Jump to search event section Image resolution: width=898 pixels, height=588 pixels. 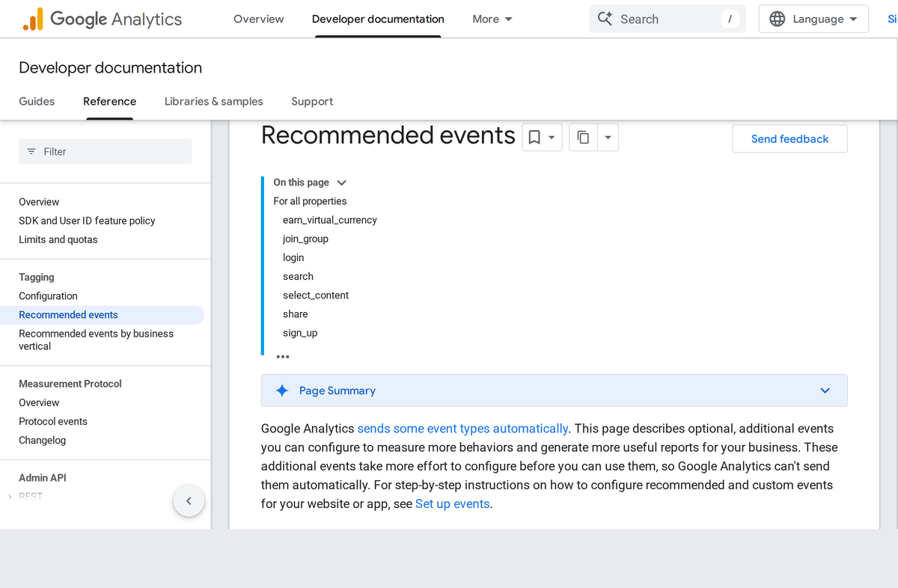[298, 276]
